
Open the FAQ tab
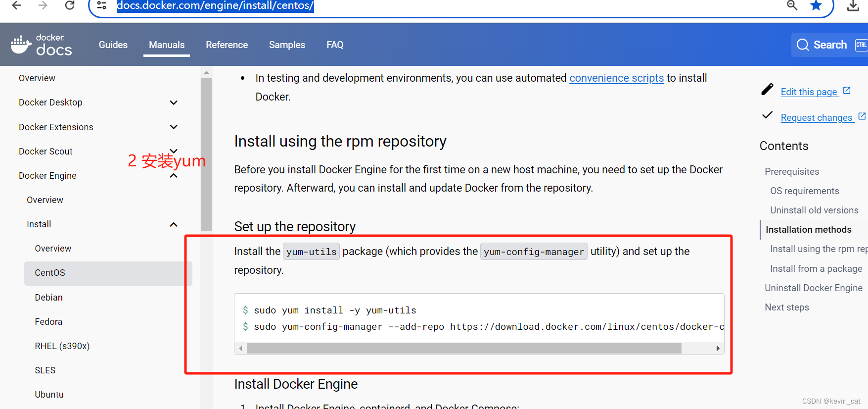click(x=335, y=45)
